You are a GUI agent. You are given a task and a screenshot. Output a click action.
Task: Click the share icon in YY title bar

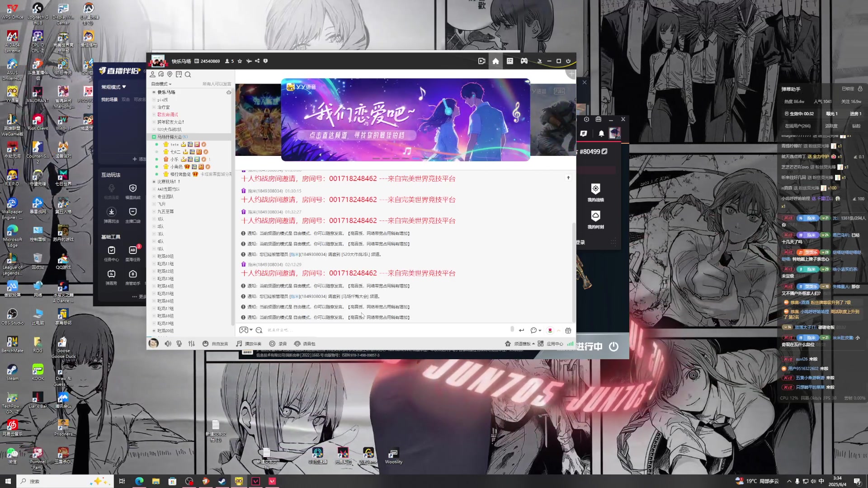pos(257,61)
